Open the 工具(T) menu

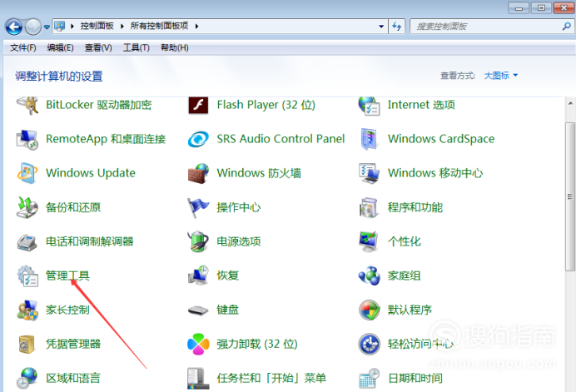pos(137,47)
